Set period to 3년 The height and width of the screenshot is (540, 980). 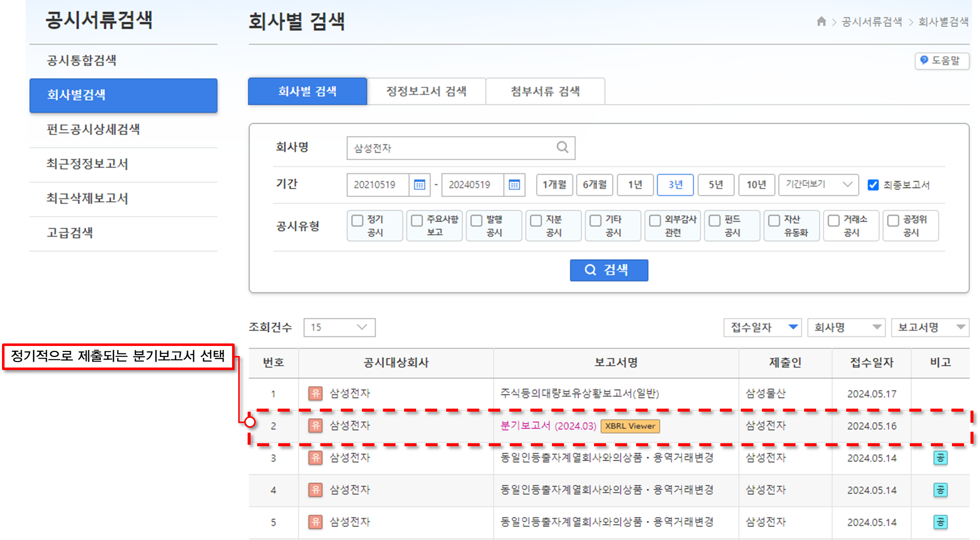(675, 185)
